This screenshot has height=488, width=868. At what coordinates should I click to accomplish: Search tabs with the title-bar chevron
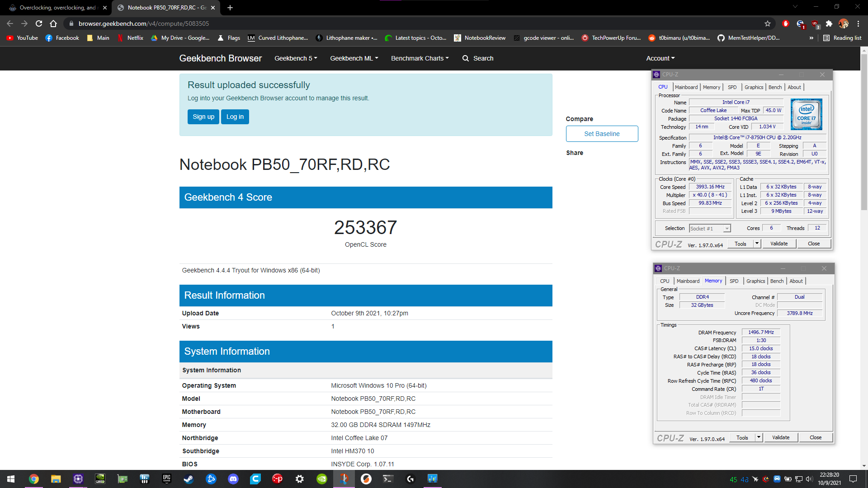[795, 7]
